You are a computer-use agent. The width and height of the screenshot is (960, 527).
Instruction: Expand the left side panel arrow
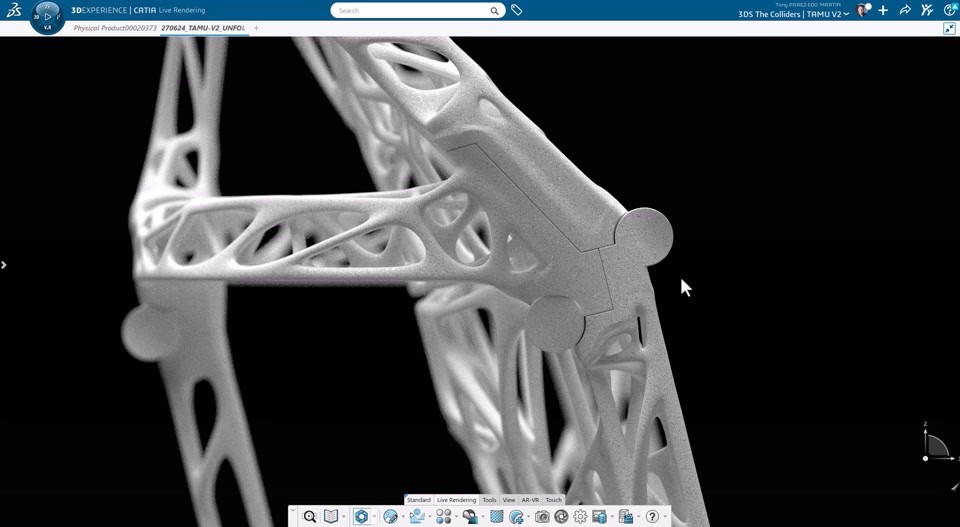coord(4,265)
